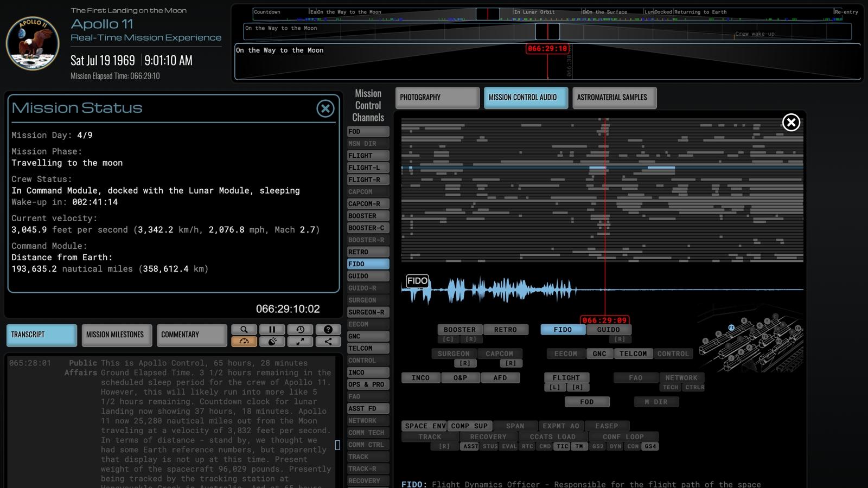
Task: Click the 'On the Way to the Moon' overview timeline
Action: tap(547, 31)
